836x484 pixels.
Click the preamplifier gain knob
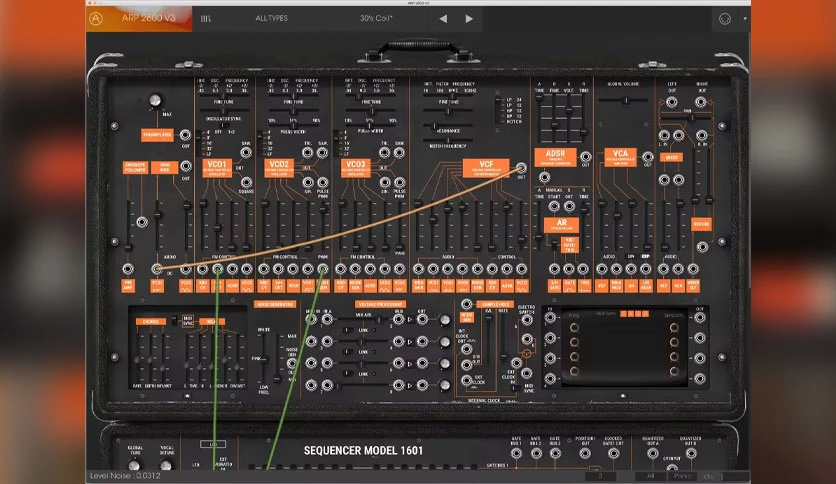pos(155,100)
